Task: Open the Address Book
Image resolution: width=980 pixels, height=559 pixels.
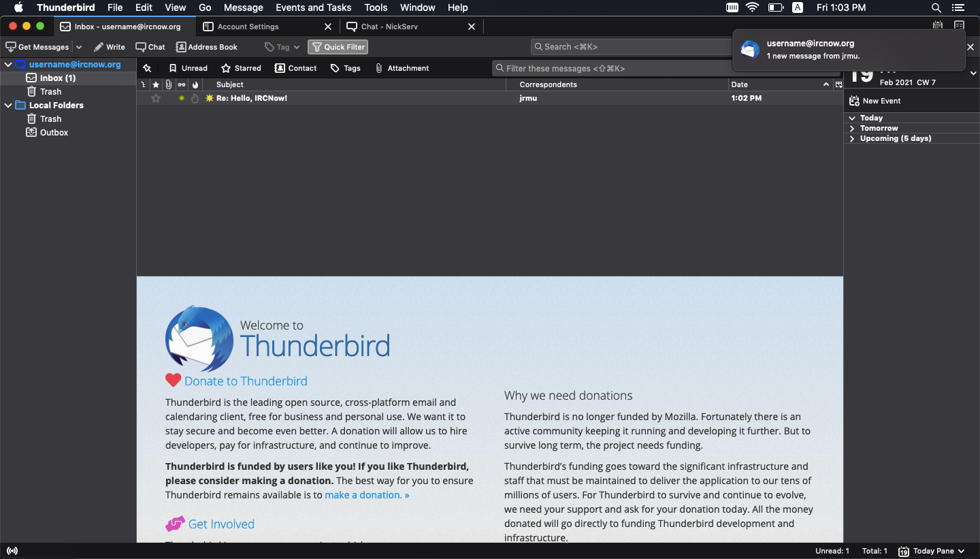Action: (207, 47)
